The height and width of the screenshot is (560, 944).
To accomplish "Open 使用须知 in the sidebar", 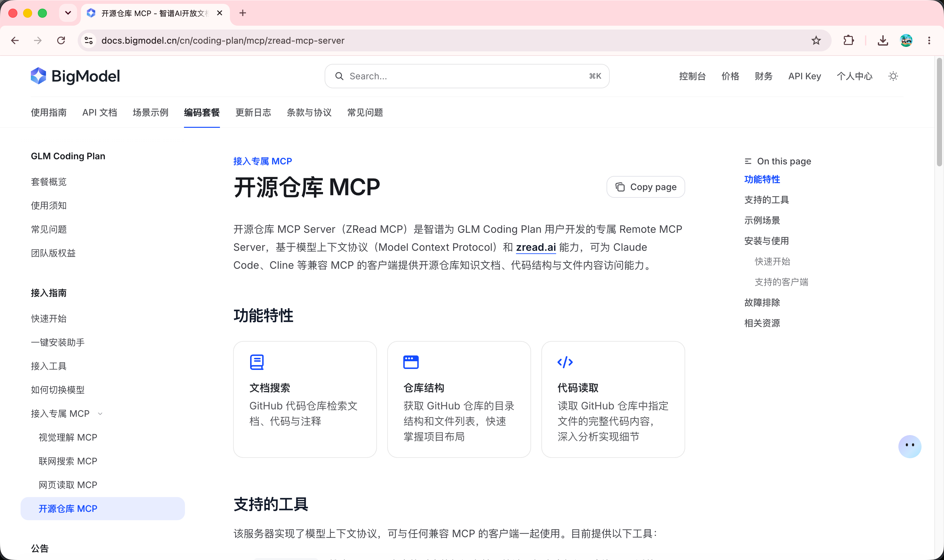I will (x=49, y=206).
